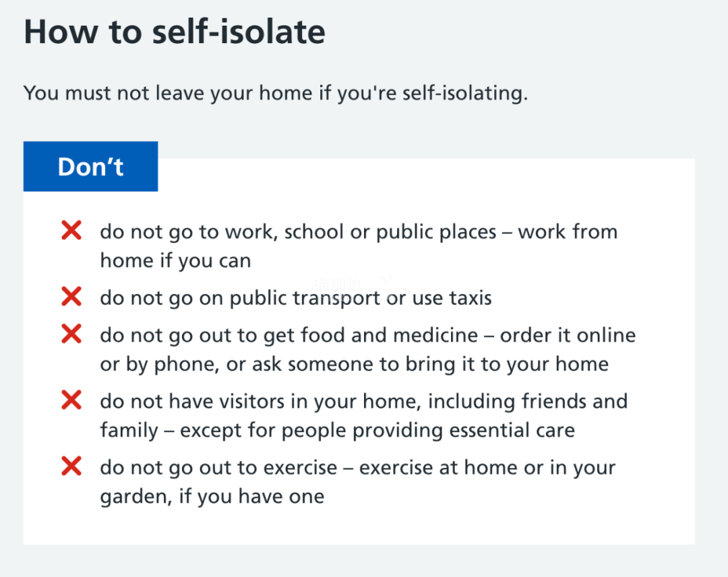Viewport: 728px width, 577px height.
Task: Click the red X beside food and medicine advice
Action: click(71, 334)
